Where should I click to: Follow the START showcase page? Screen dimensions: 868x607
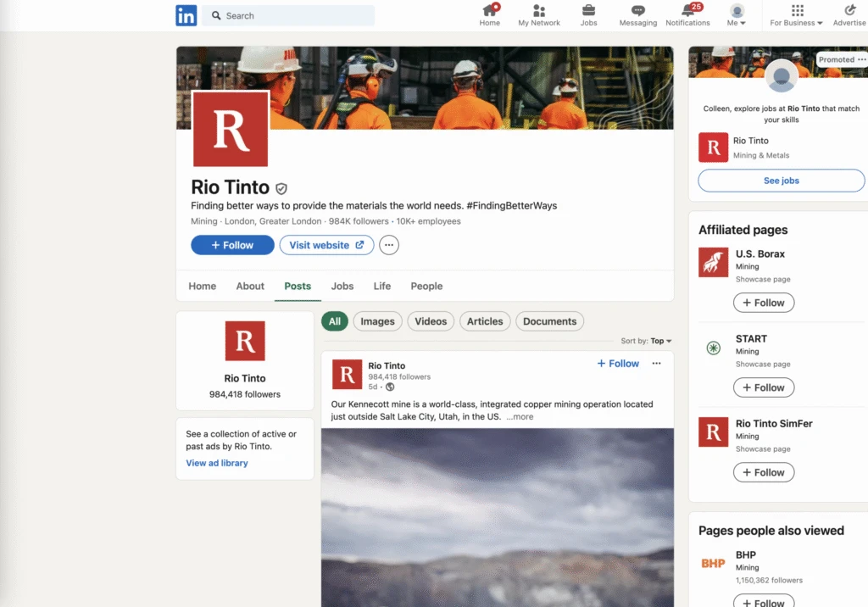pos(764,387)
